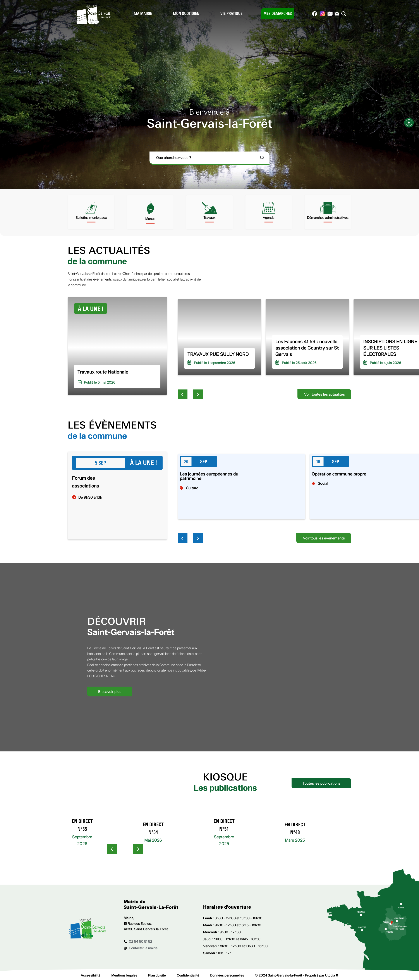Click Toutes les publications button
The width and height of the screenshot is (419, 980).
(x=321, y=783)
